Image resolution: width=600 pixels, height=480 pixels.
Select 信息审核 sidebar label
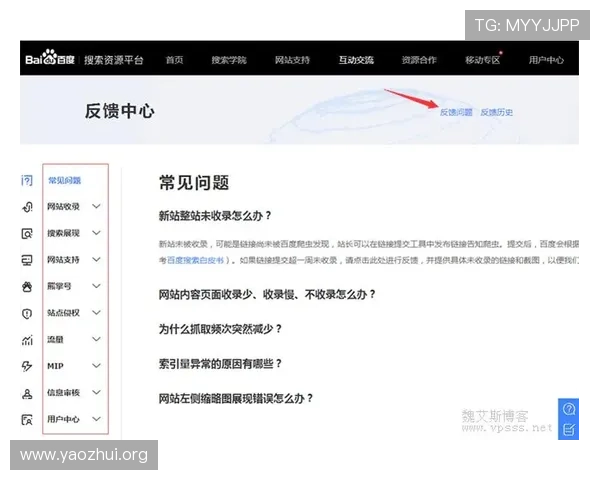coord(64,392)
